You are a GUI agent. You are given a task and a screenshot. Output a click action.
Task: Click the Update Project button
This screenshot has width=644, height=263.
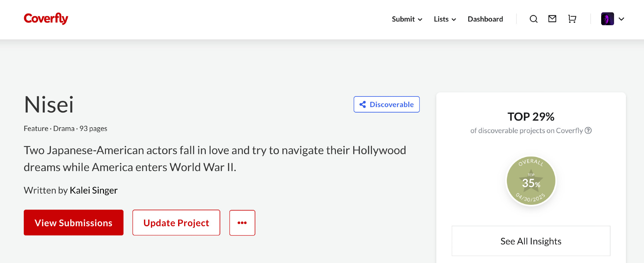[176, 222]
